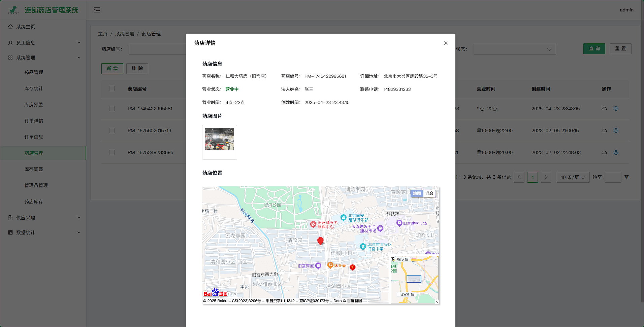Click settings gear icon for PM-1745422995681 row
Viewport: 644px width, 327px height.
click(x=616, y=109)
